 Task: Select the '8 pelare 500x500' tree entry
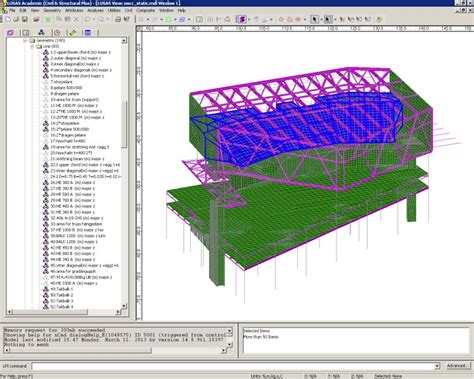coord(66,88)
